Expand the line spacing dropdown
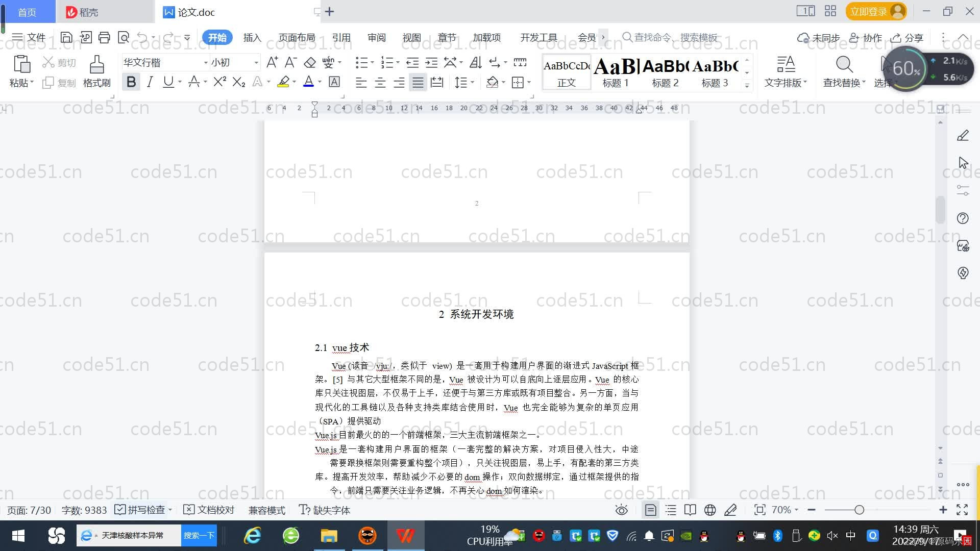Image resolution: width=980 pixels, height=551 pixels. click(x=473, y=82)
